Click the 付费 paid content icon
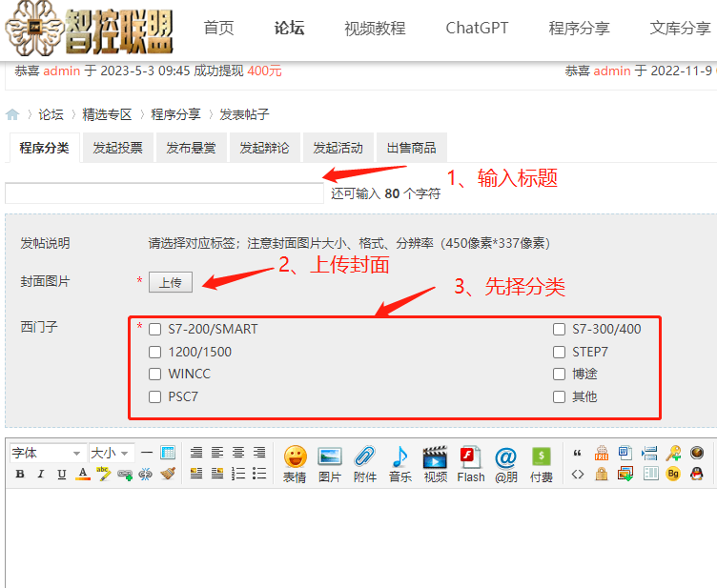 (541, 462)
